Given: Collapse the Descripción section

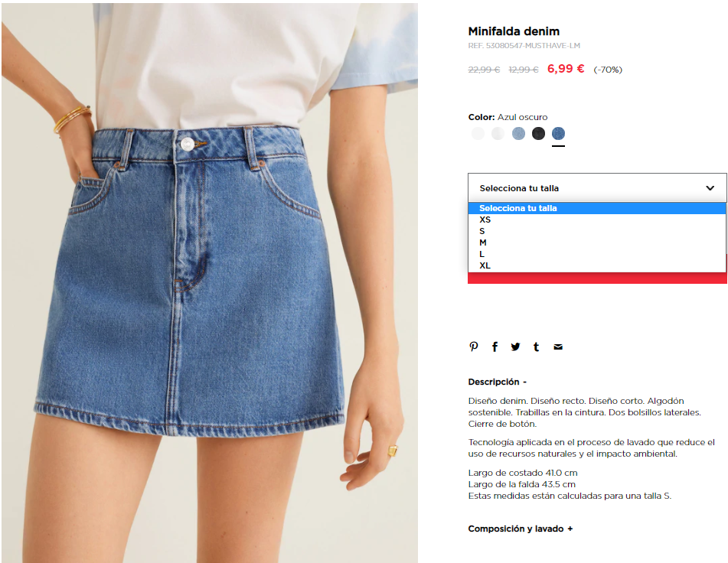Looking at the screenshot, I should [x=498, y=382].
